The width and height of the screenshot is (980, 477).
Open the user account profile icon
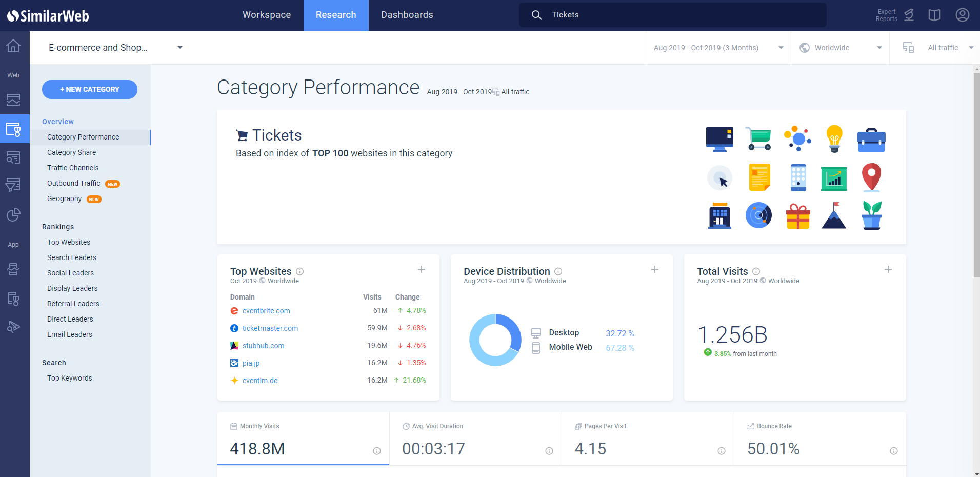[x=963, y=15]
